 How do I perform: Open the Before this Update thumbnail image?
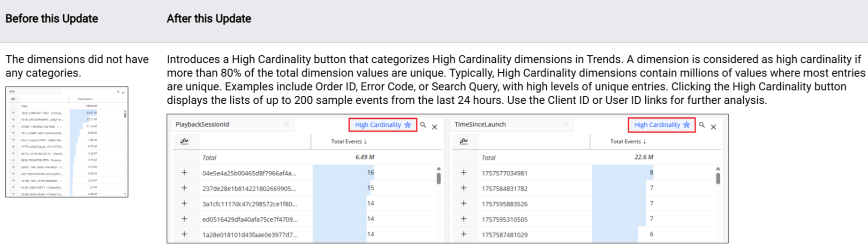click(67, 142)
